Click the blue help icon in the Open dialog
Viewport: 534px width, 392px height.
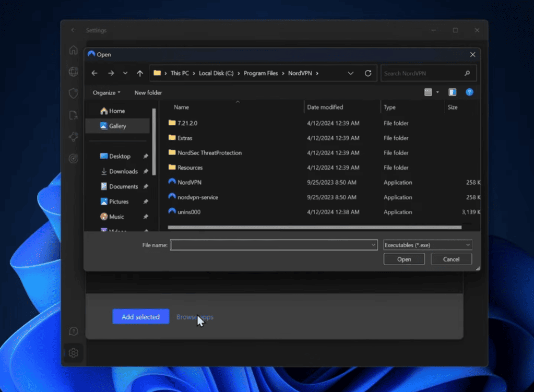[469, 92]
